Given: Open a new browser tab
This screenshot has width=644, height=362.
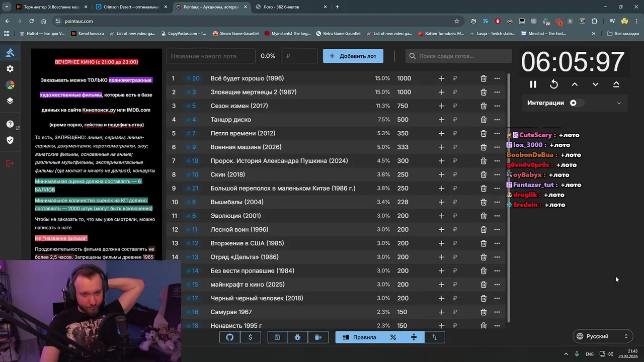Looking at the screenshot, I should pos(337,7).
